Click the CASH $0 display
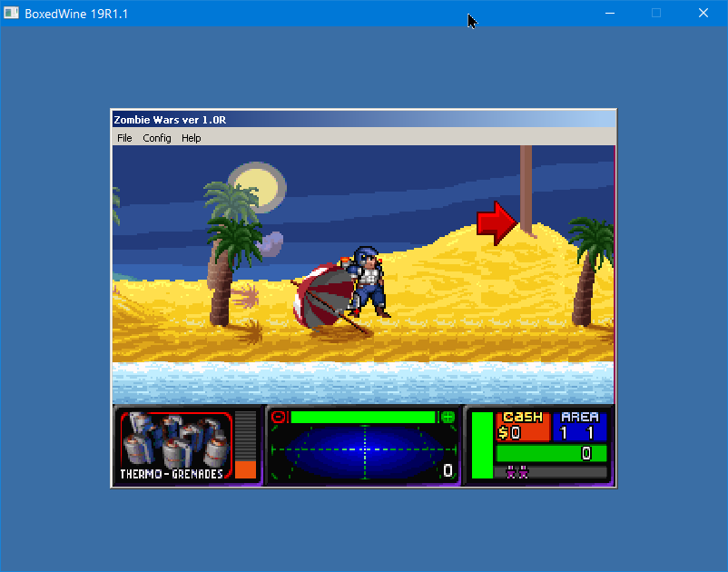The height and width of the screenshot is (572, 728). [x=523, y=426]
